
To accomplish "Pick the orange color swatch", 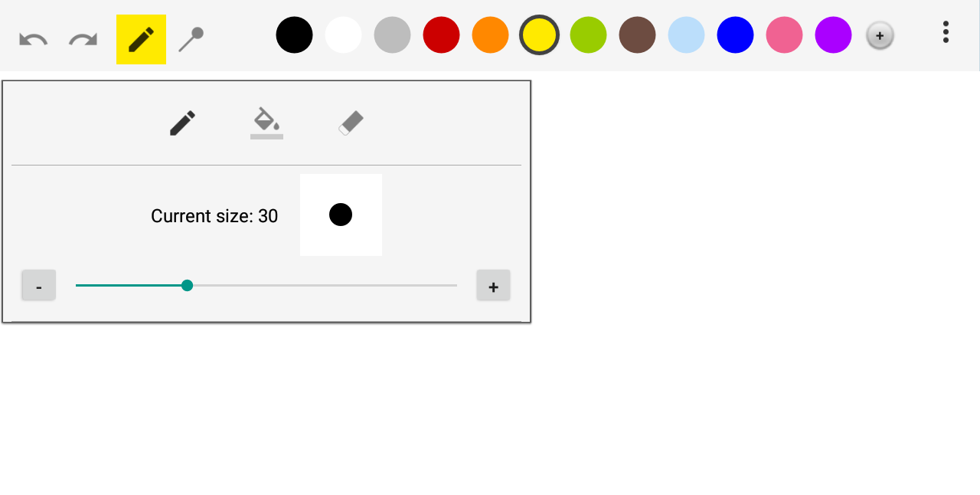I will coord(490,35).
